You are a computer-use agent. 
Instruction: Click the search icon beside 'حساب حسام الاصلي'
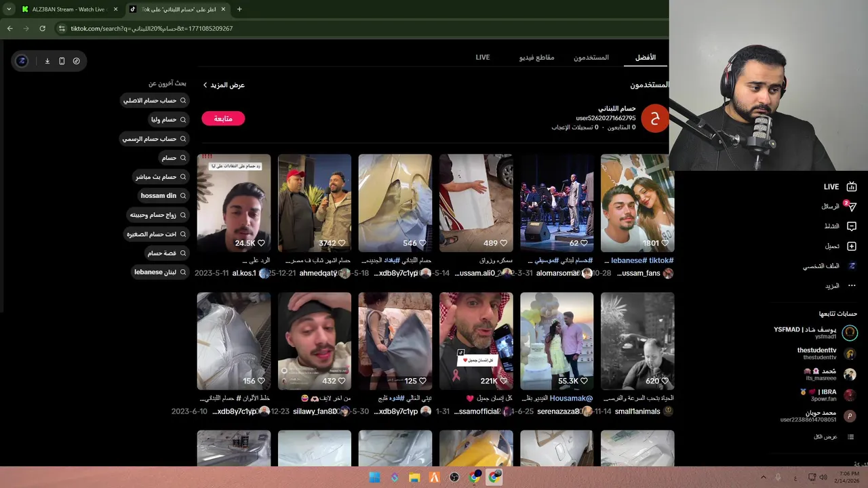[x=183, y=100]
